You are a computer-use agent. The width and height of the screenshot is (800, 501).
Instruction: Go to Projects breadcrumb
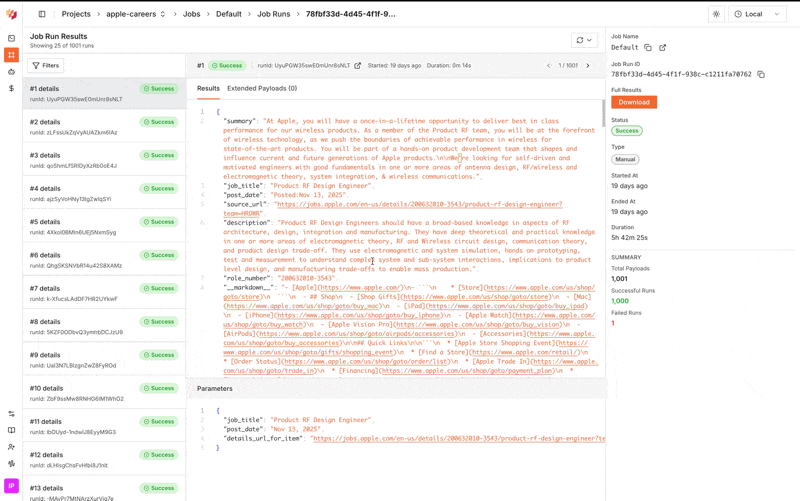click(x=76, y=14)
